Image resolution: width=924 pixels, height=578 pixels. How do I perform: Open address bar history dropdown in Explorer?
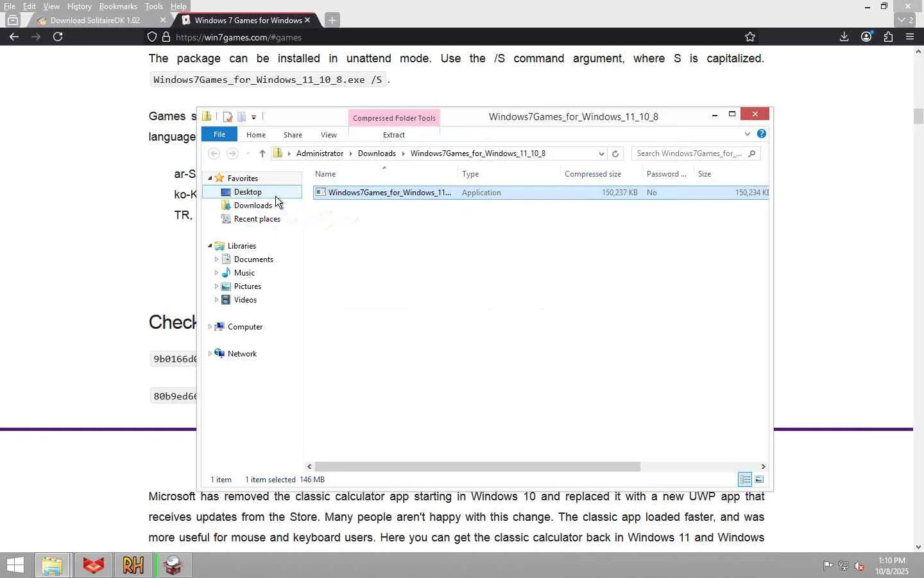pos(601,153)
